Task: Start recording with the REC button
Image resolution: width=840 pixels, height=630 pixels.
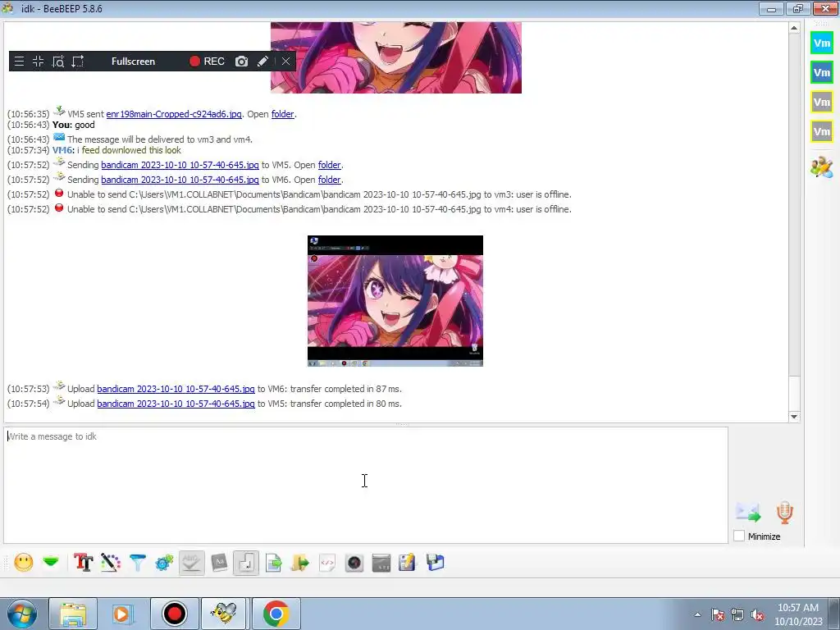Action: coord(207,62)
